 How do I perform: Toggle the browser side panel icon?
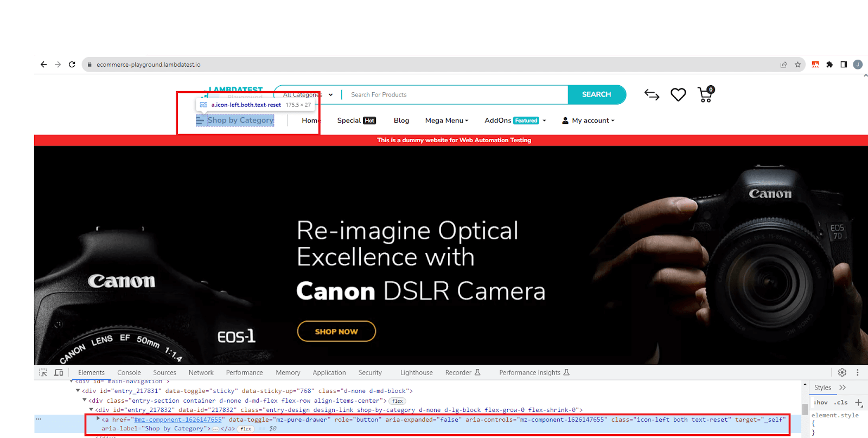(844, 65)
